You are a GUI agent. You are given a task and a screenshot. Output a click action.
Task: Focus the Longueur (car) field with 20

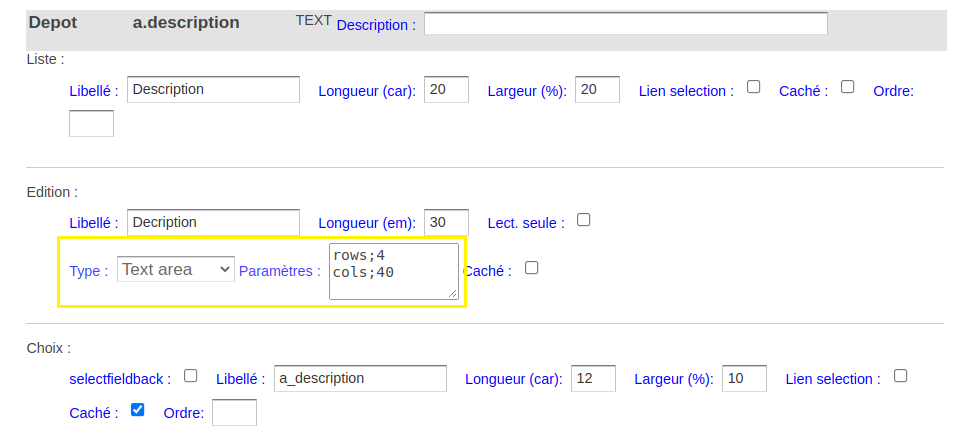[x=446, y=89]
